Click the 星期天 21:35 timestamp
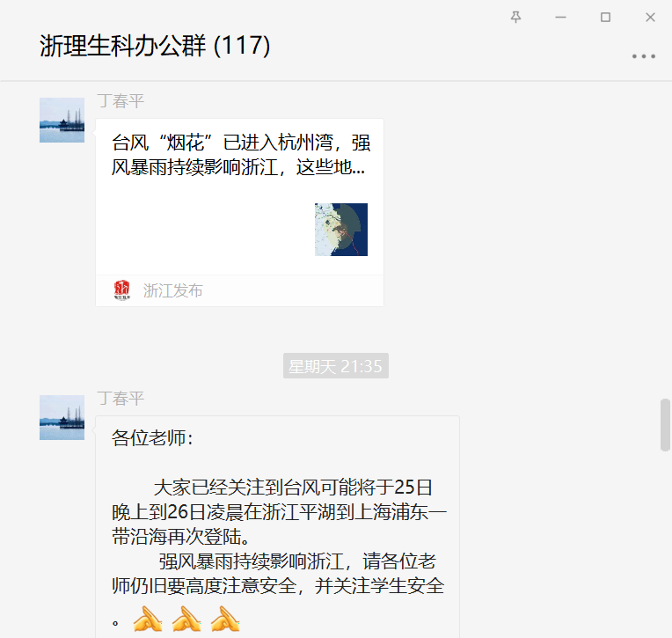 (336, 366)
